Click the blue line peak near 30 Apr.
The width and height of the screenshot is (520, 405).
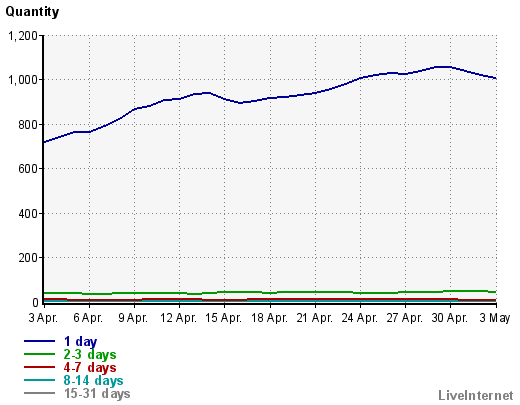(443, 67)
